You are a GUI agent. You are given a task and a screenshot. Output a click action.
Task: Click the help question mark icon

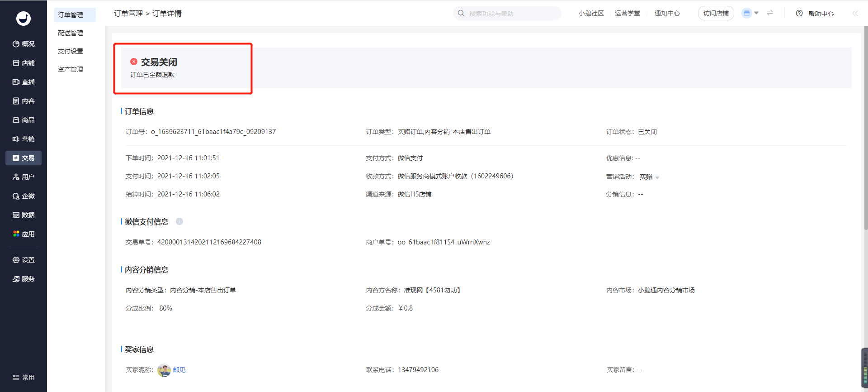(799, 13)
